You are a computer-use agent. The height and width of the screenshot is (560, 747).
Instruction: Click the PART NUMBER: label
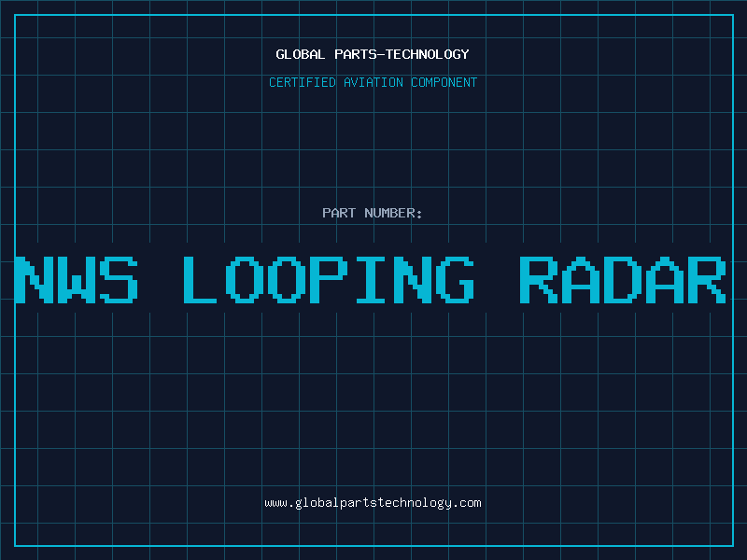pos(373,213)
